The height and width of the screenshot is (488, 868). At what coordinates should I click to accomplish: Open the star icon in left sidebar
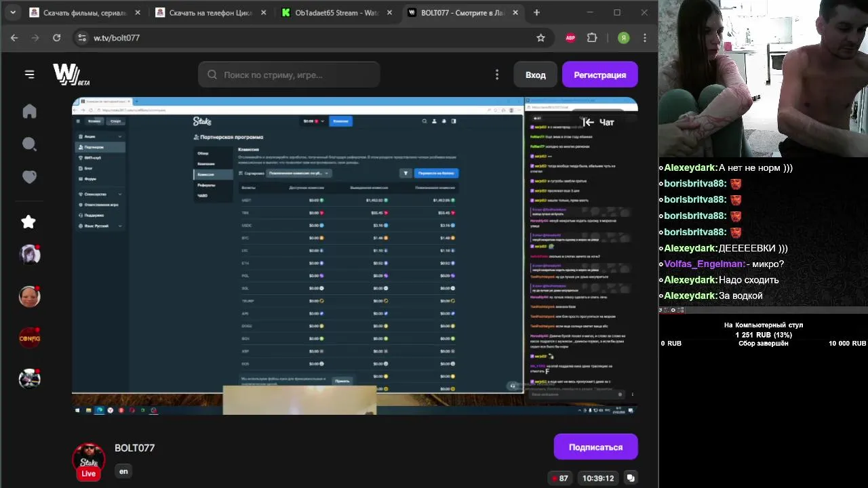coord(28,222)
